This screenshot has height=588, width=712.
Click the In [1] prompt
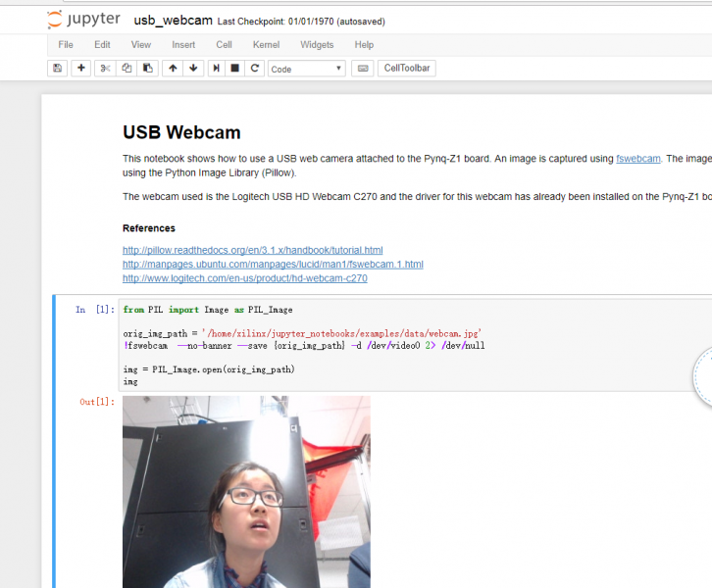(x=95, y=310)
